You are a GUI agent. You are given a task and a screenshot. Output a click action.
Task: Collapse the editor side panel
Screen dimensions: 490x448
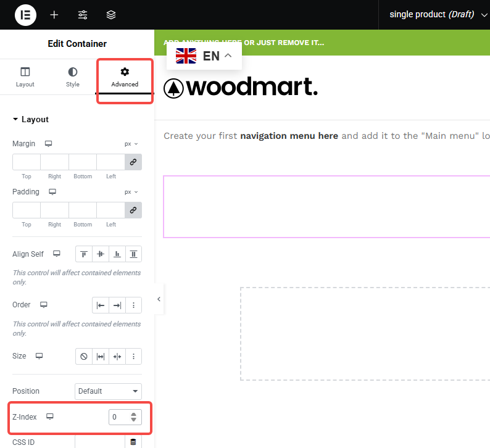pos(159,299)
